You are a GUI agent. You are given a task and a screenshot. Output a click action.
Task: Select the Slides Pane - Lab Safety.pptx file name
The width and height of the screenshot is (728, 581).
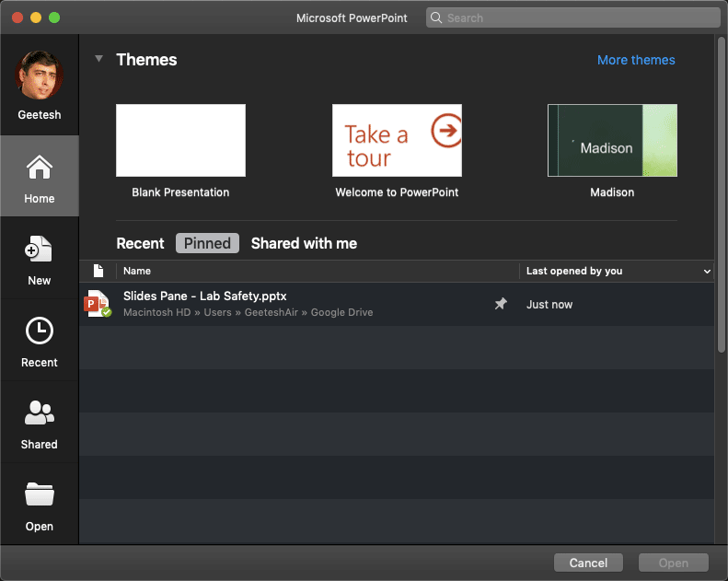coord(204,296)
